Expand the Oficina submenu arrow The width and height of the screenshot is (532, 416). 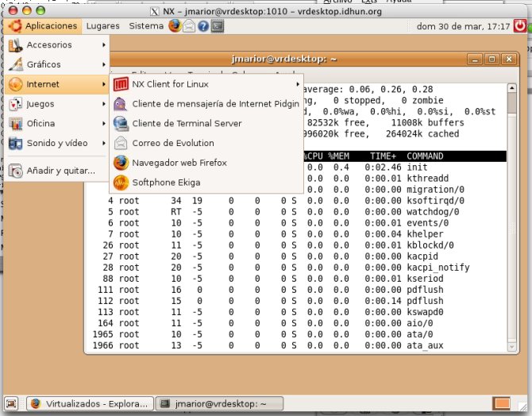(x=104, y=124)
